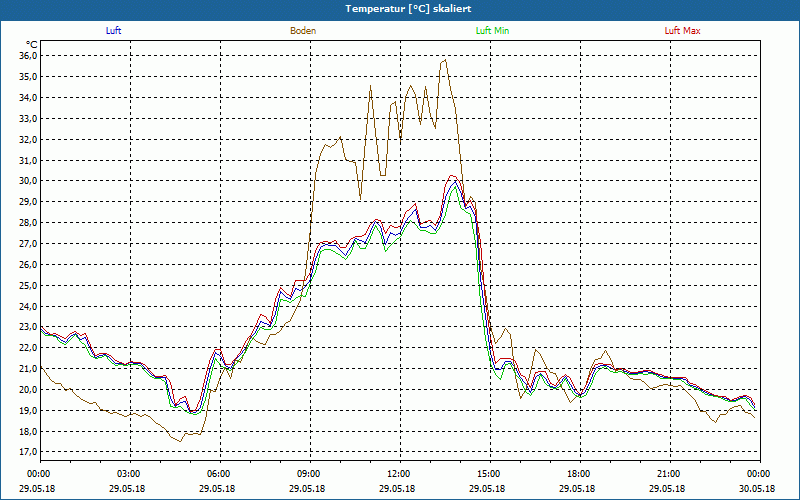Click the 31,0 y-axis value
The image size is (800, 500).
[x=28, y=160]
